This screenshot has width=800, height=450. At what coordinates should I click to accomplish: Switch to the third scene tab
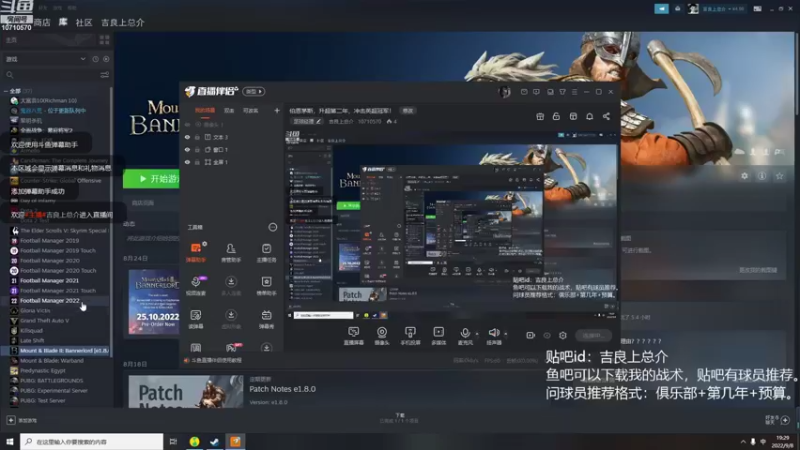tap(250, 110)
